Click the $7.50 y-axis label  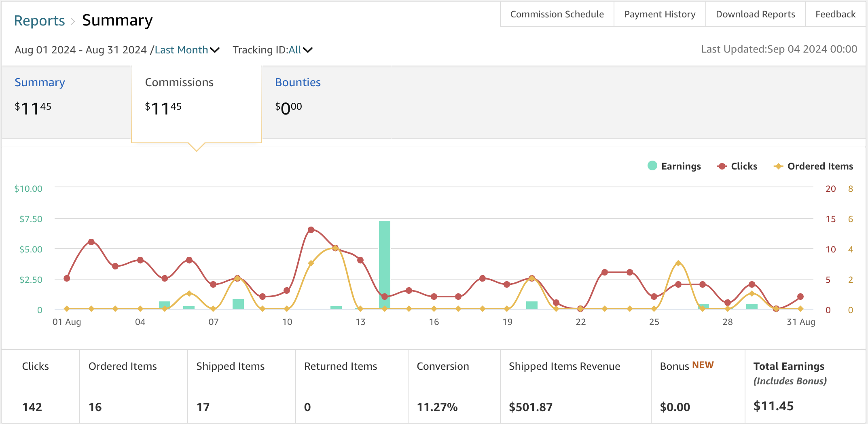[x=31, y=219]
